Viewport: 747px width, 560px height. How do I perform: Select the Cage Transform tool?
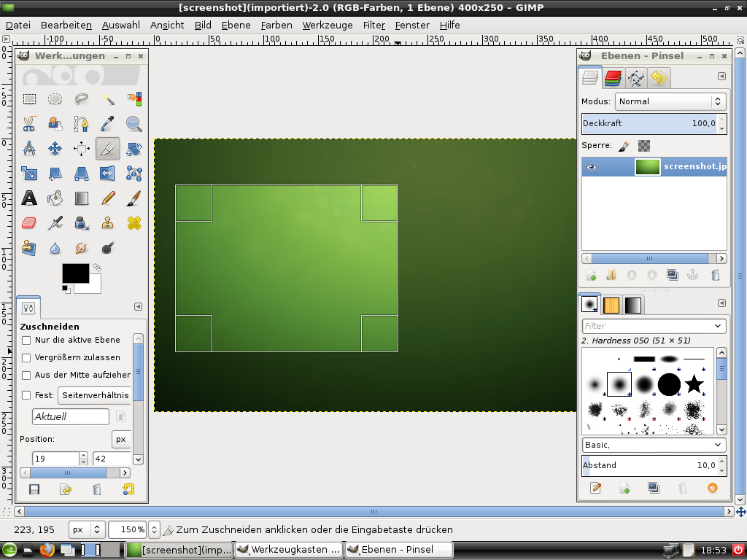134,174
